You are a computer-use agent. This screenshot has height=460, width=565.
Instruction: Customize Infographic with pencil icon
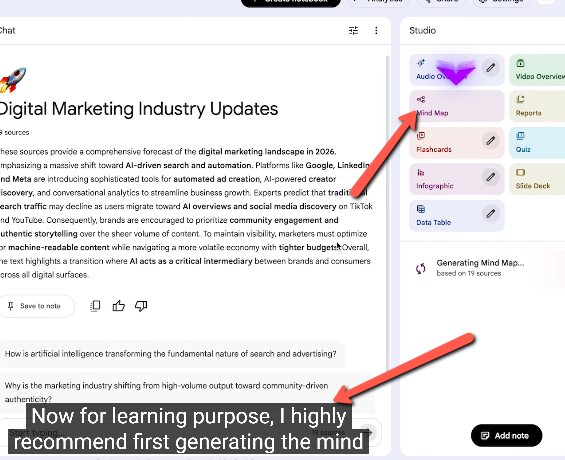[x=491, y=177]
